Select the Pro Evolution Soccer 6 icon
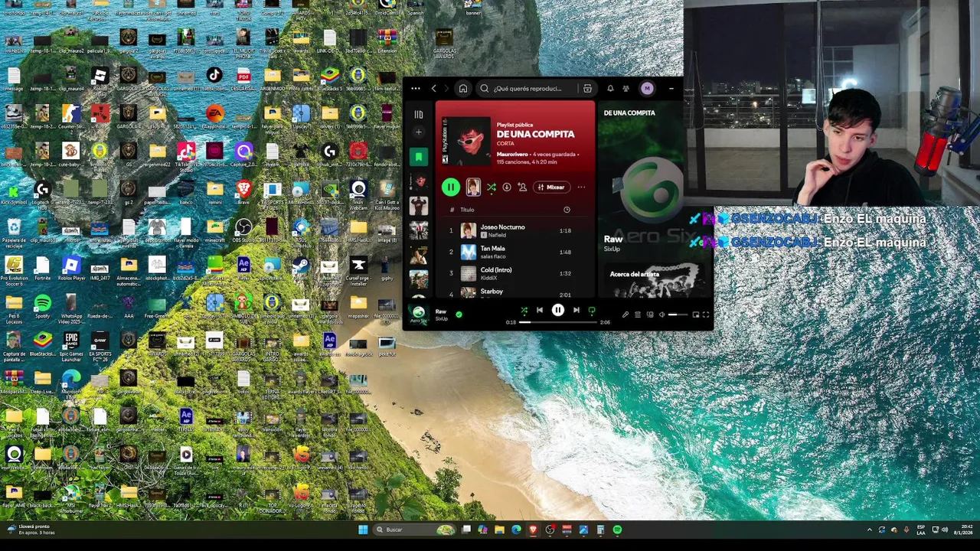 click(x=14, y=268)
